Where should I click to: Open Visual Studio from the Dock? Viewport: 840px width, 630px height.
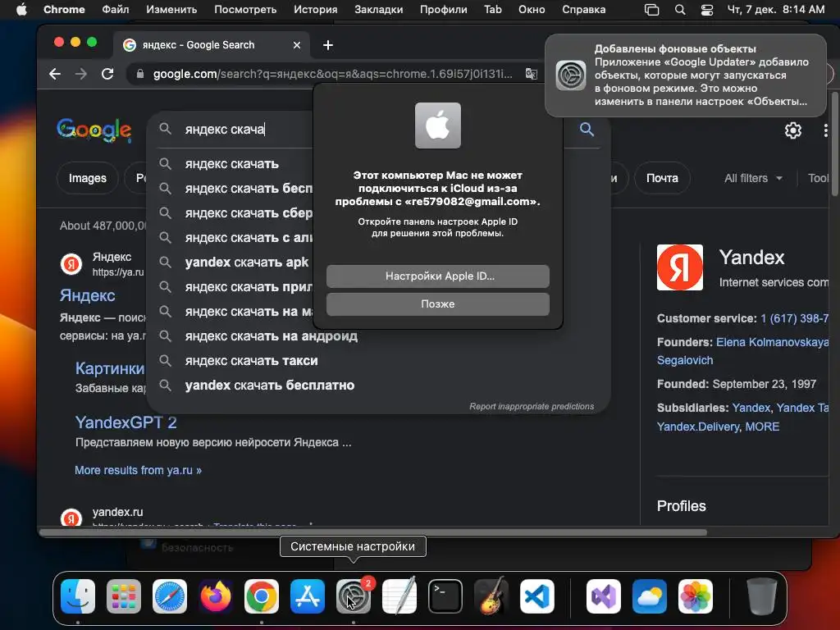pos(604,596)
